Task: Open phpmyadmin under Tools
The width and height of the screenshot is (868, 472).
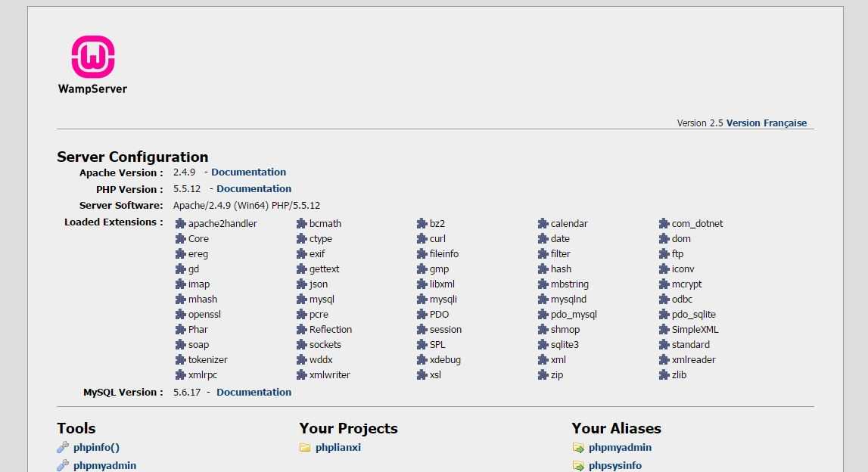Action: tap(104, 465)
